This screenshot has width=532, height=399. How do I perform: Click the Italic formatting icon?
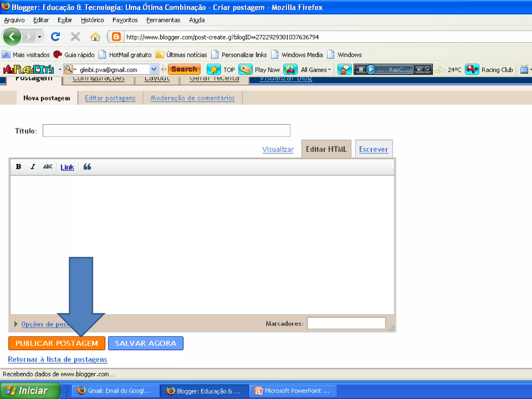(33, 167)
